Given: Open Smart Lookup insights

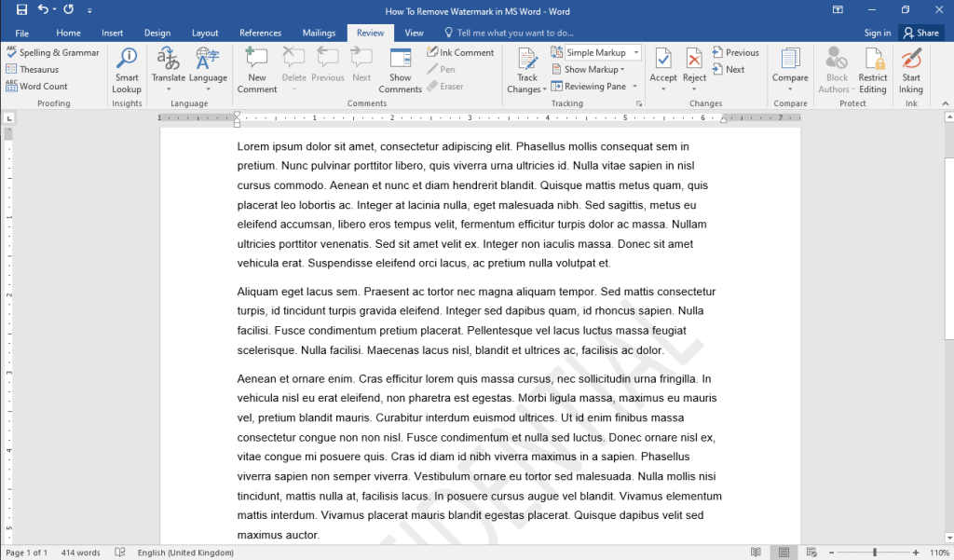Looking at the screenshot, I should coord(127,71).
